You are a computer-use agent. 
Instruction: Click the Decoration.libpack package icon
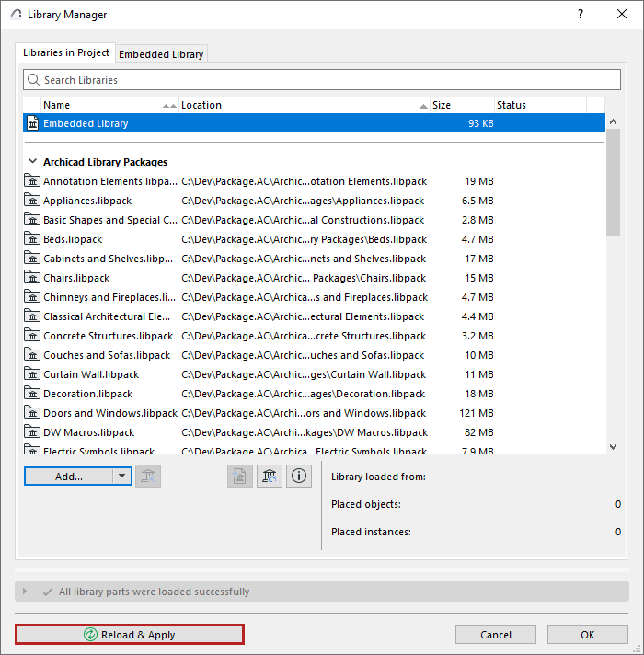pos(32,393)
